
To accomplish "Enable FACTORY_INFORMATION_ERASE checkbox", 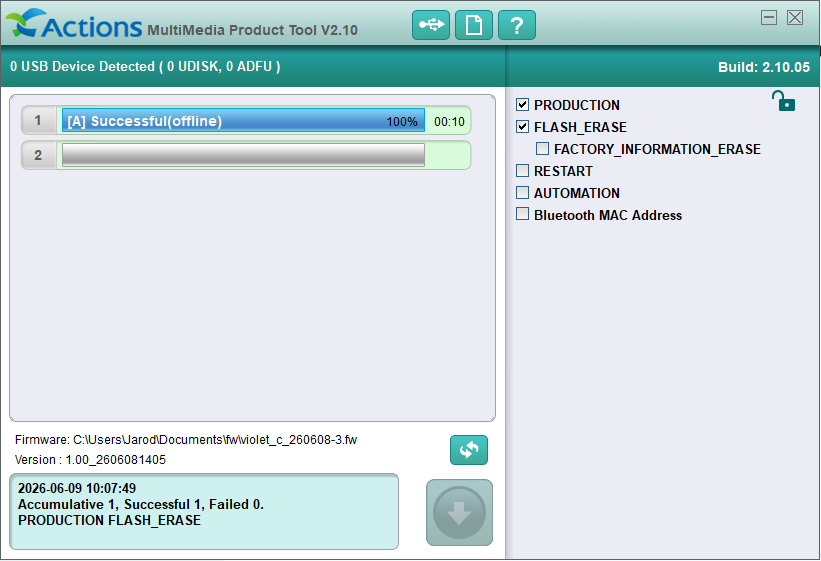I will [x=542, y=149].
